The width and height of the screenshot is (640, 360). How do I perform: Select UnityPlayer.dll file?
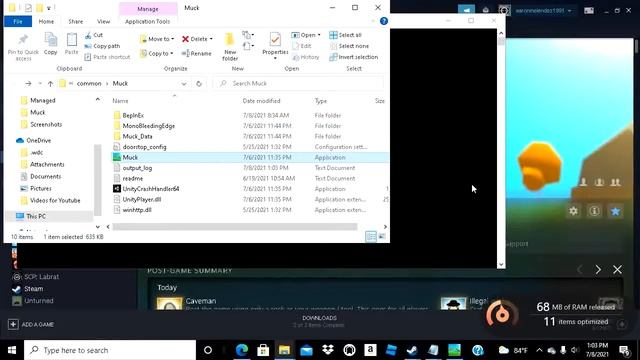(x=142, y=199)
